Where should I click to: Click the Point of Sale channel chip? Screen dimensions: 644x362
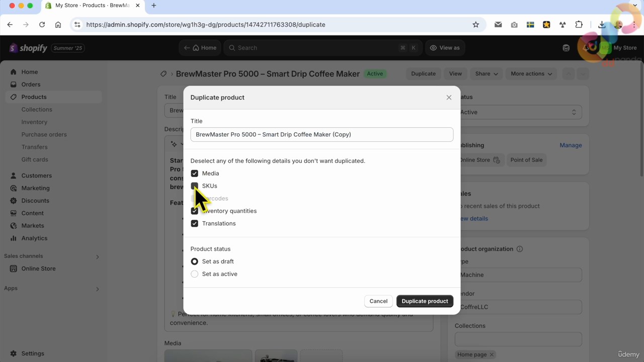pos(526,160)
